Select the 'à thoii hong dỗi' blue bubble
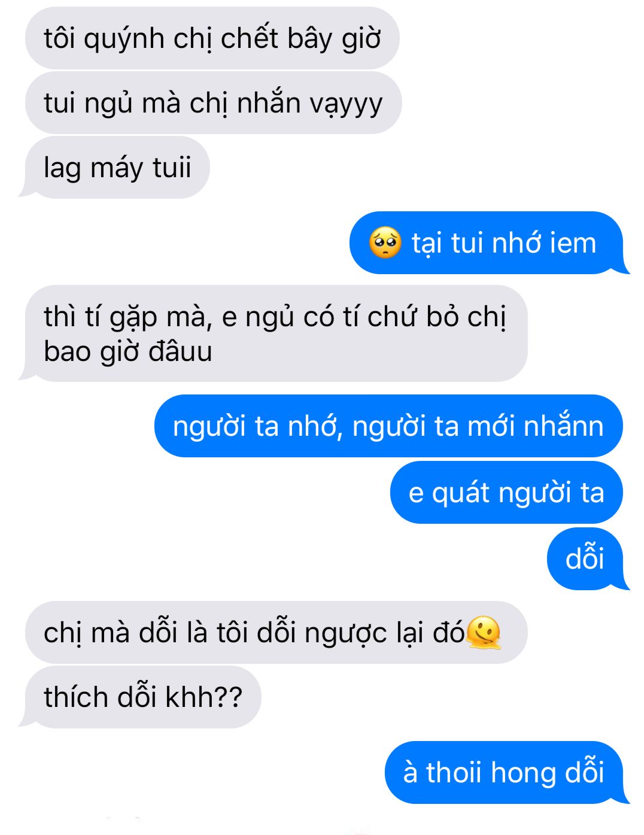Screen dimensions: 644x835 coord(507,772)
